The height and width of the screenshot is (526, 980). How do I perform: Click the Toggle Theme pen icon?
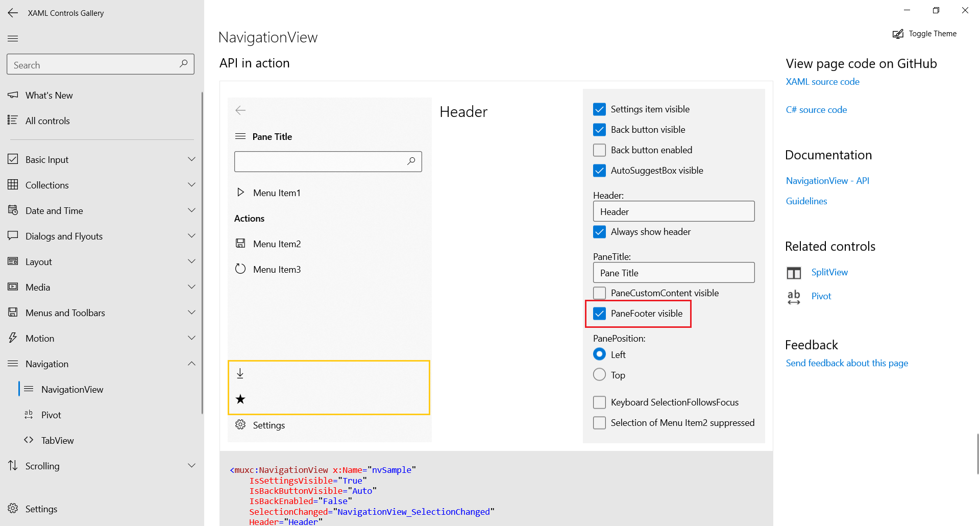point(898,34)
